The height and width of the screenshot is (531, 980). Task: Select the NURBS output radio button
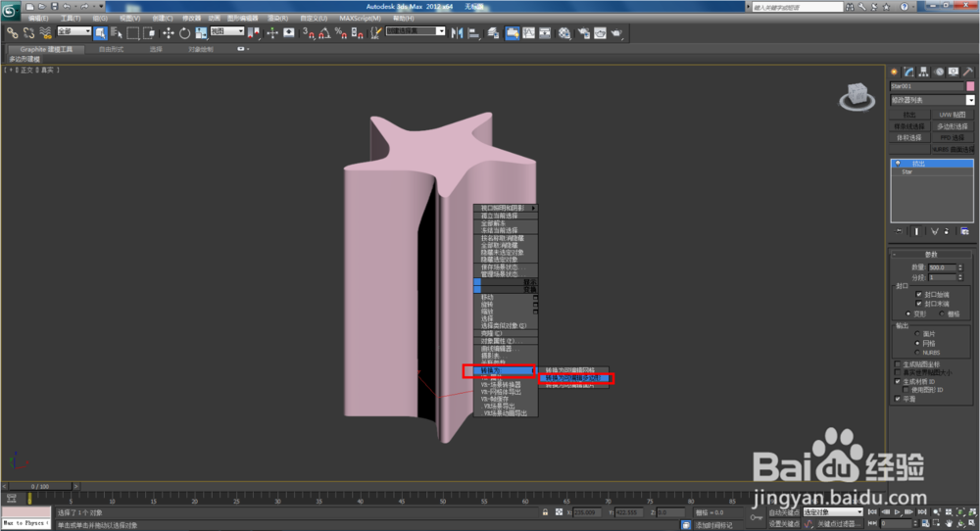click(x=917, y=353)
